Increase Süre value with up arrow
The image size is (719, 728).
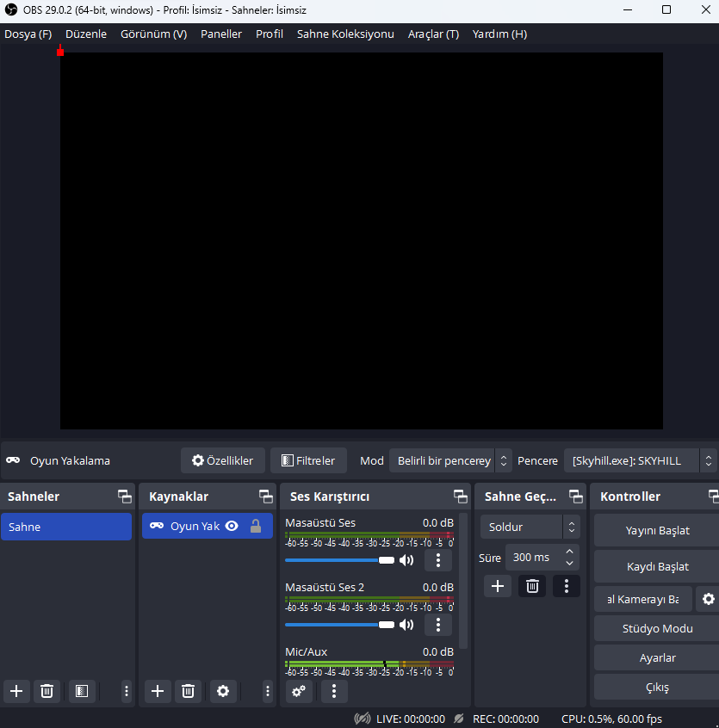(x=569, y=551)
